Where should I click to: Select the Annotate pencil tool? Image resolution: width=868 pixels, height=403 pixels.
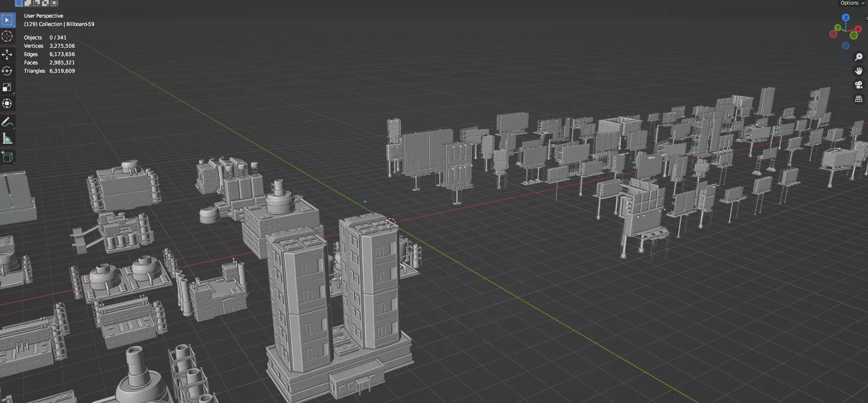pos(7,122)
